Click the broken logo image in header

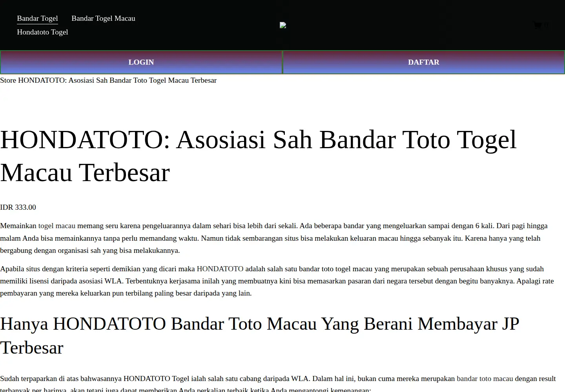pyautogui.click(x=282, y=25)
